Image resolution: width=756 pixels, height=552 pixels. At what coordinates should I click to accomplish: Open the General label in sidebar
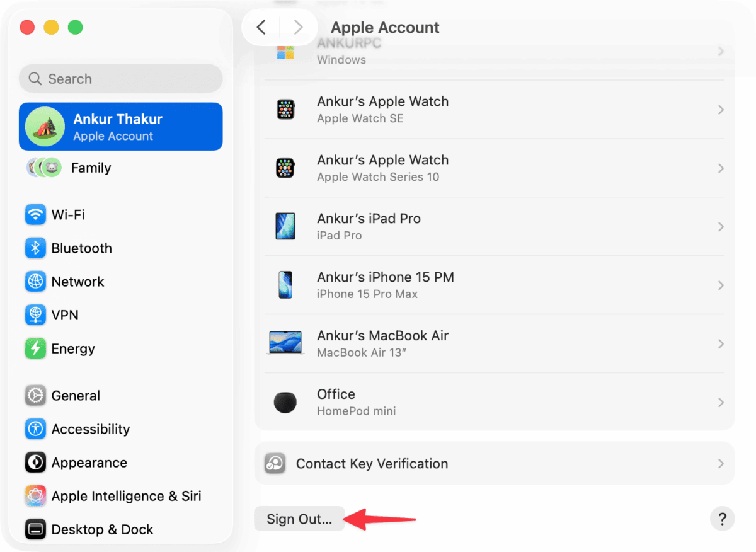76,396
